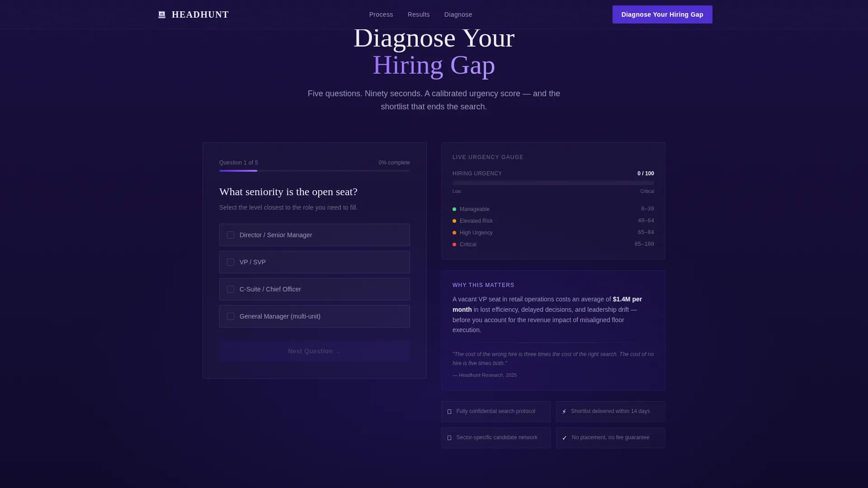This screenshot has height=488, width=868.
Task: Click the green Manageable status dot
Action: 454,209
